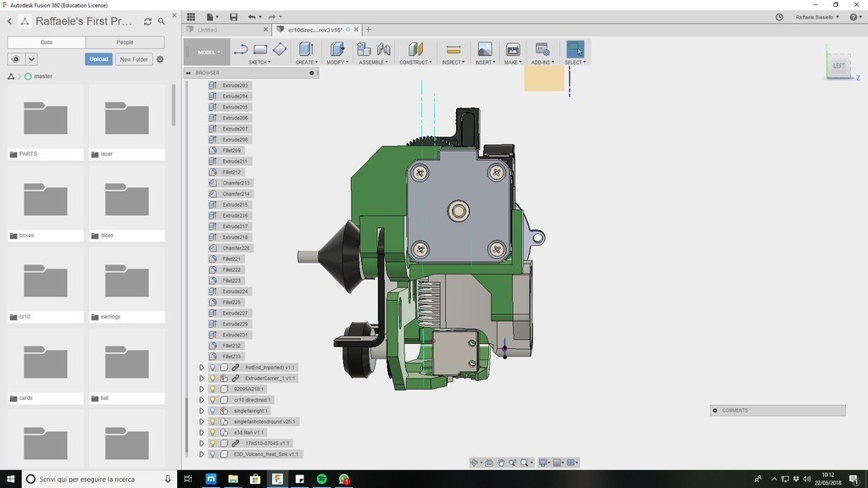This screenshot has height=488, width=868.
Task: Click the Save icon in the top bar
Action: (234, 17)
